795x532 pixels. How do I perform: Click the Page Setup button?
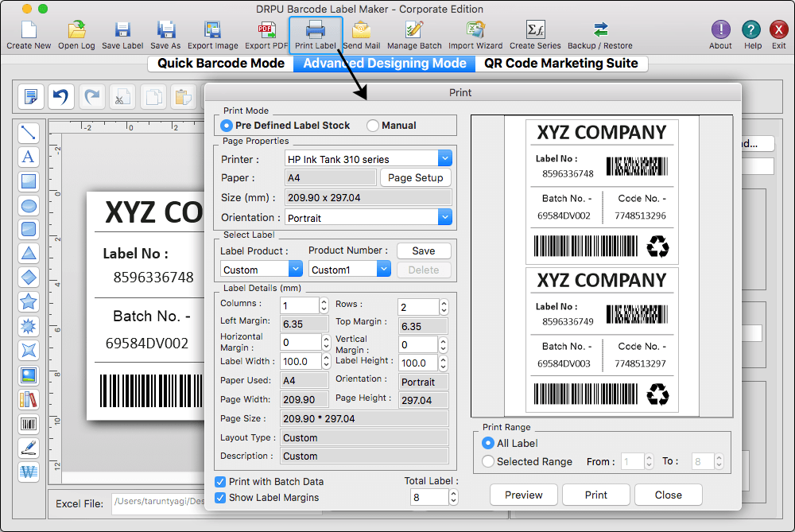[x=415, y=177]
